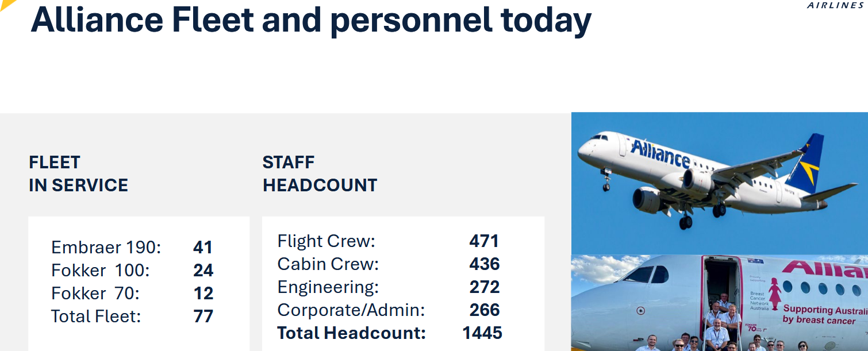This screenshot has width=868, height=351.
Task: Click the Total Fleet number 77
Action: click(203, 317)
